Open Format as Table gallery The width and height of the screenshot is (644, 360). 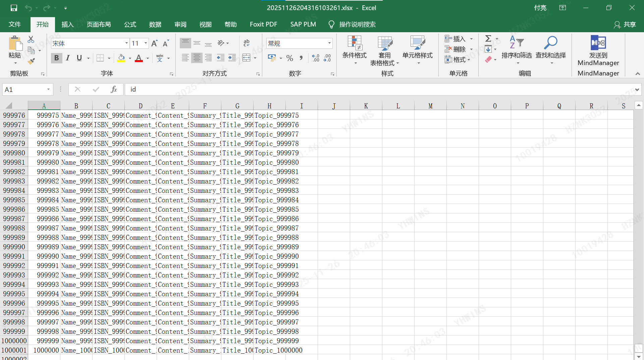point(384,51)
